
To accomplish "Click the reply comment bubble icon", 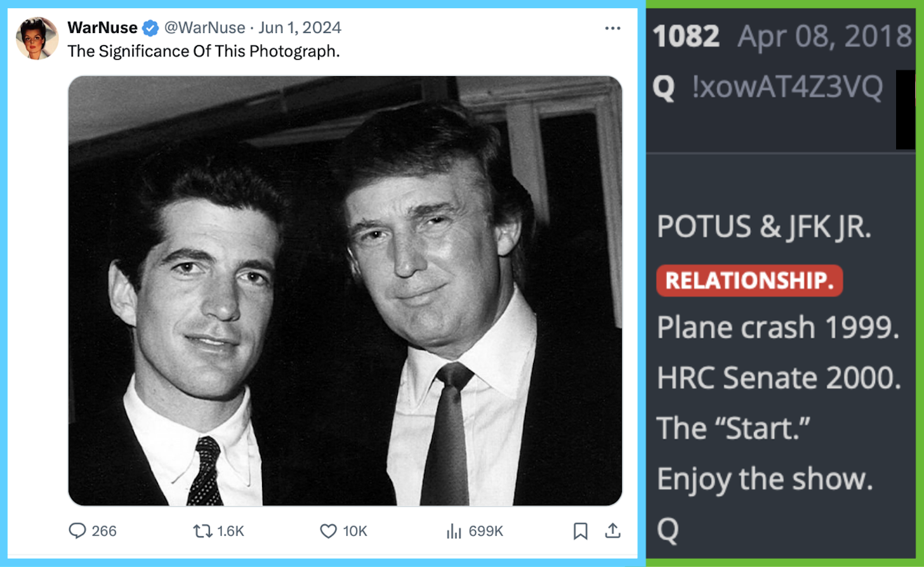I will 77,531.
